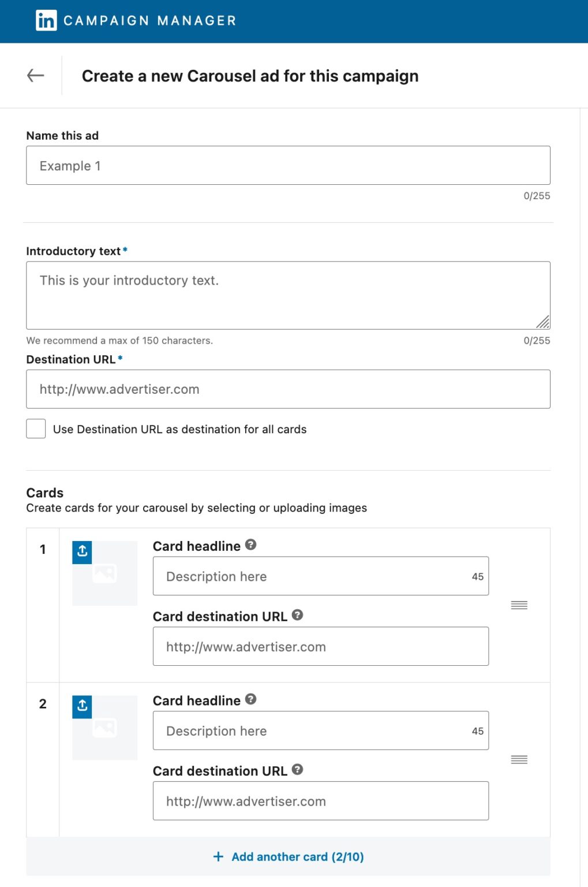Click the Destination URL input field
The height and width of the screenshot is (887, 588).
[x=288, y=389]
